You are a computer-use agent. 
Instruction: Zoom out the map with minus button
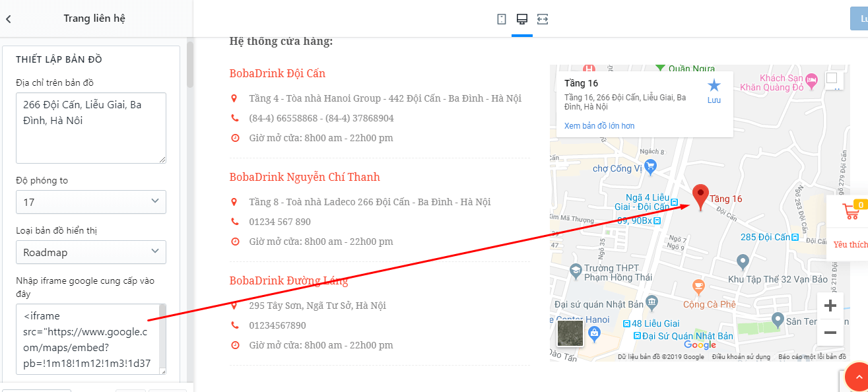(830, 333)
